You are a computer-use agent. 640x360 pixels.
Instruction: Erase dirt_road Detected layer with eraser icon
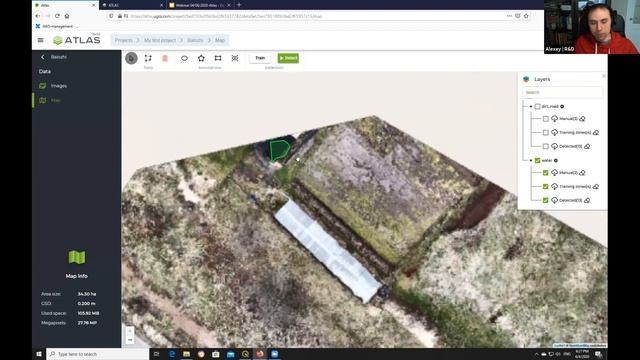[x=587, y=146]
